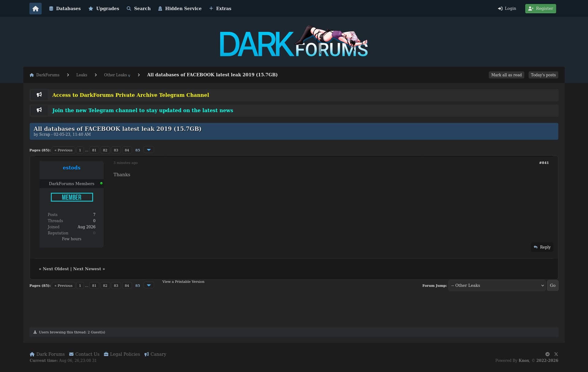This screenshot has width=588, height=372.
Task: Click the 'Users browsing this thread' bar
Action: click(294, 332)
